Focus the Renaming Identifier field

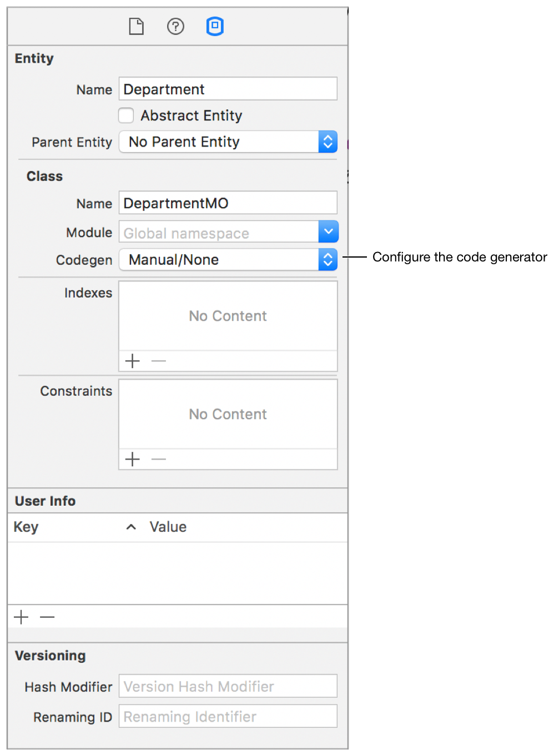pos(228,717)
